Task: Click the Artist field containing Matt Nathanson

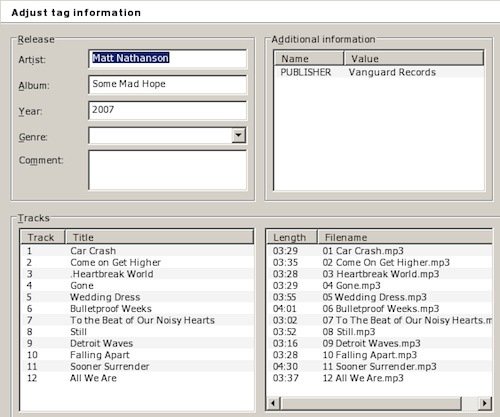Action: pos(168,59)
